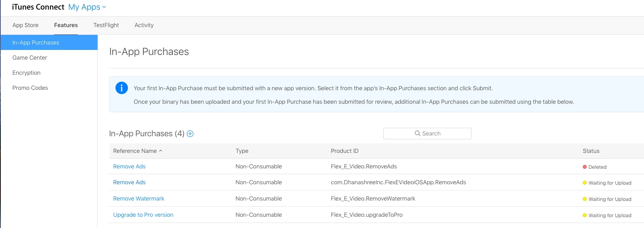Open Promo Codes sidebar item
The image size is (644, 228).
coord(30,88)
